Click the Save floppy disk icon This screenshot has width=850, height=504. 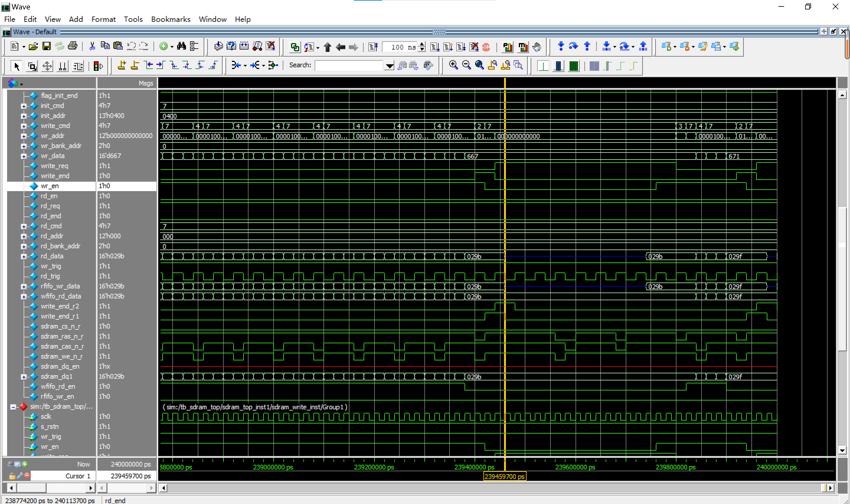tap(47, 47)
